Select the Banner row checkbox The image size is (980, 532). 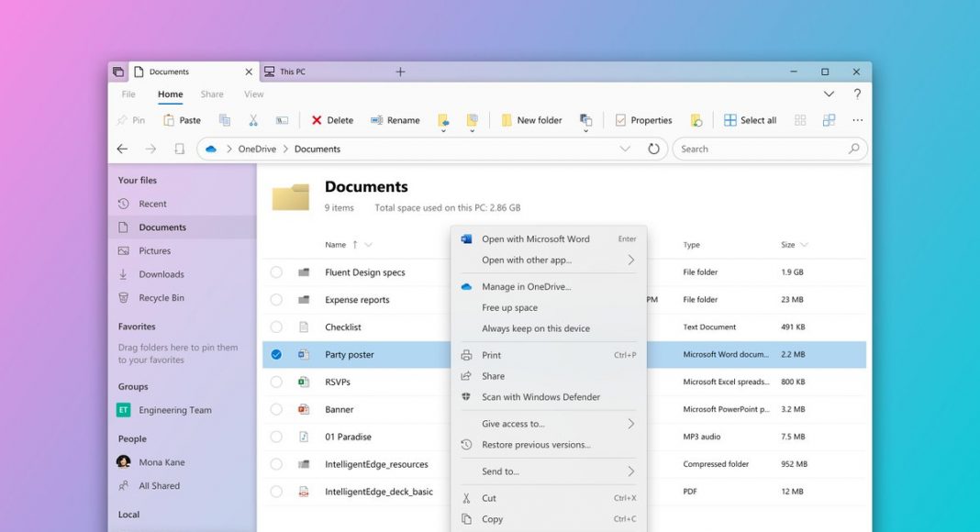pos(276,410)
